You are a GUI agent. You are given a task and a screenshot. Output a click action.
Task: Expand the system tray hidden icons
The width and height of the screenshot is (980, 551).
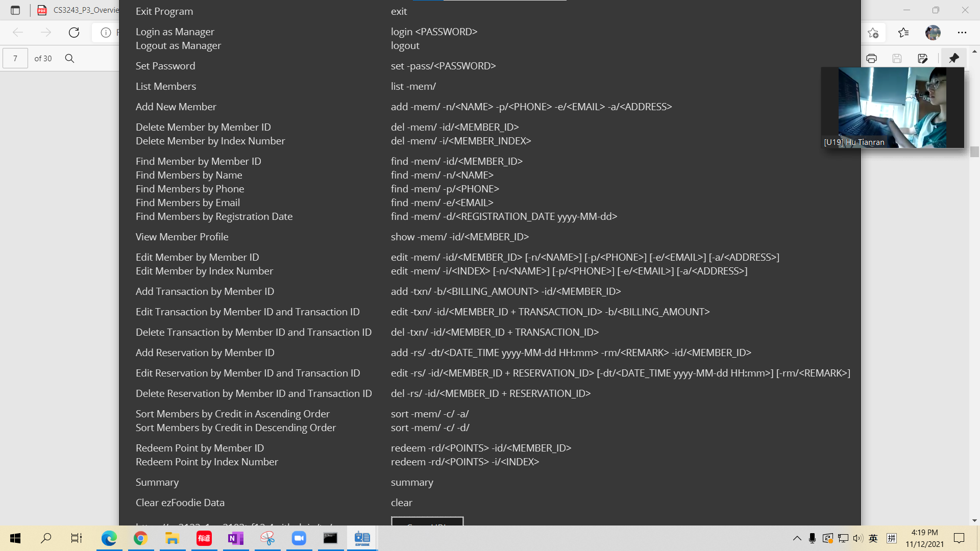click(x=797, y=538)
